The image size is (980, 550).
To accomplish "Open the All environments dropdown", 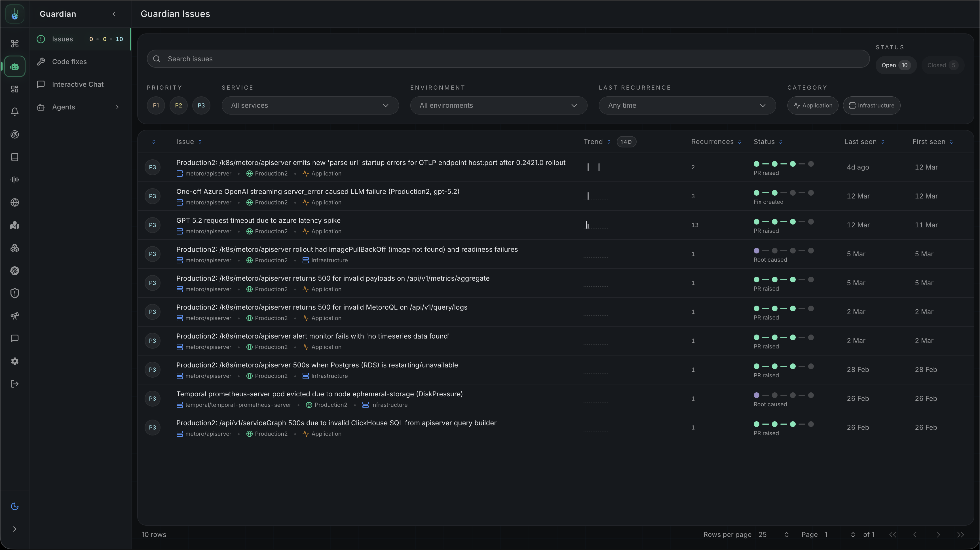I will pyautogui.click(x=499, y=105).
